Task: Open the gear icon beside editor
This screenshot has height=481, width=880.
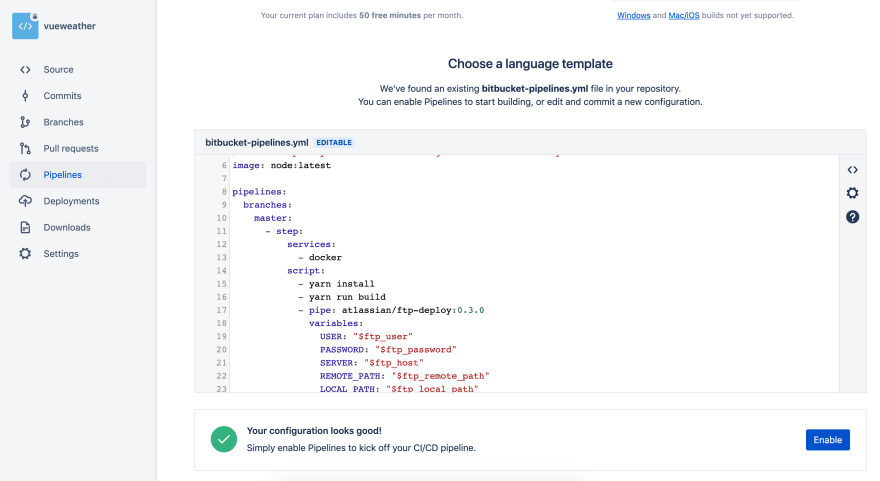Action: click(x=852, y=193)
